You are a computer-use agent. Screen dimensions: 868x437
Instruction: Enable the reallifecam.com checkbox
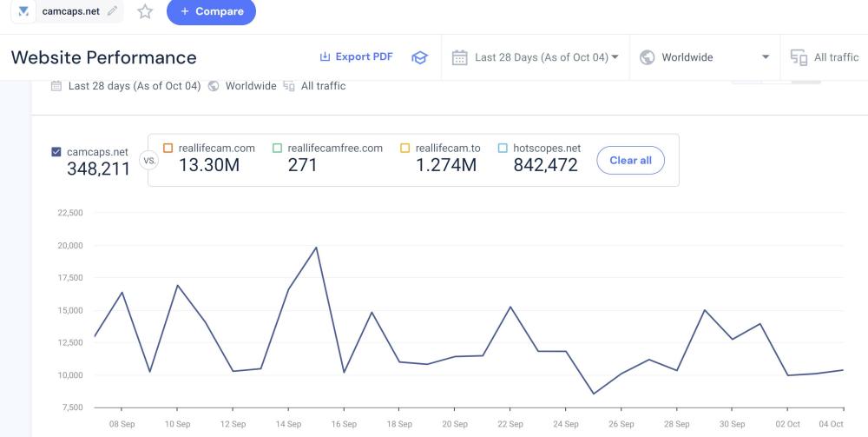(x=168, y=149)
